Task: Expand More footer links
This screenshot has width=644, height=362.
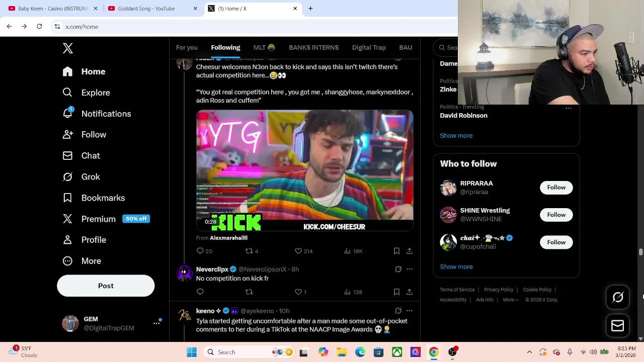Action: [x=511, y=300]
